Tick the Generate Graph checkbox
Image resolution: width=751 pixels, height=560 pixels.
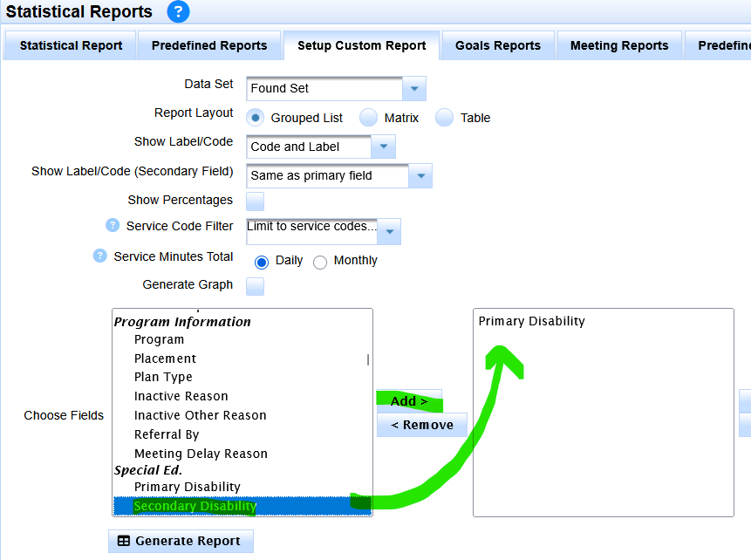pos(256,286)
